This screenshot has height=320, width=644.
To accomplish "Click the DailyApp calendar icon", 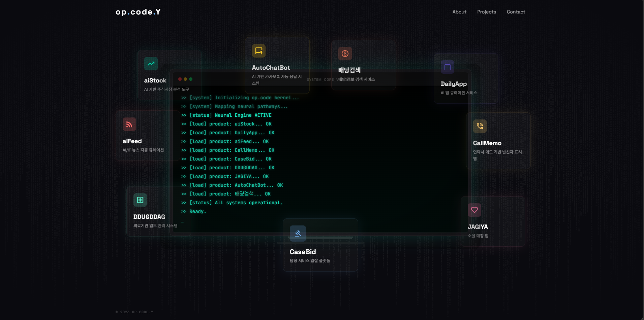I will click(448, 67).
